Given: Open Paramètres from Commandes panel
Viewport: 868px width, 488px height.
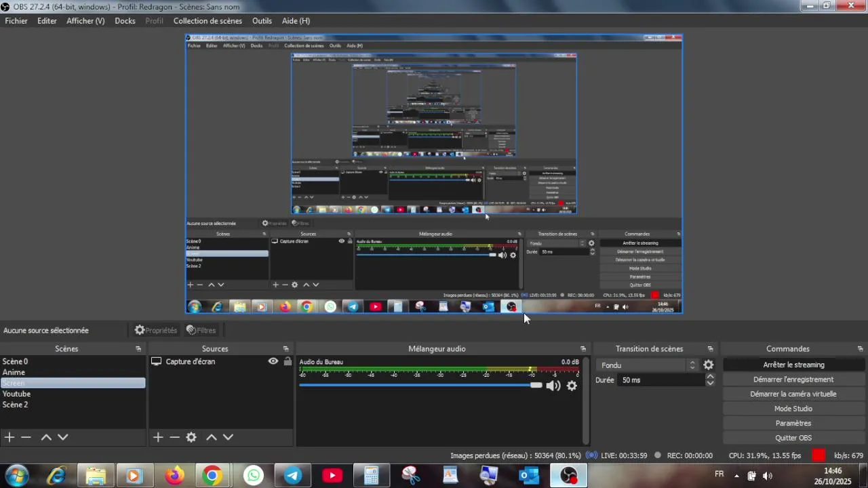Looking at the screenshot, I should coord(793,423).
